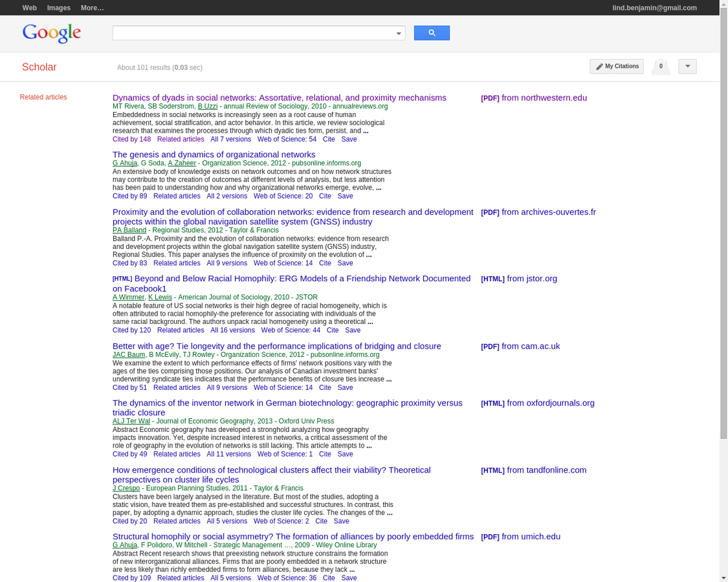Open HTML from oxfordjournals.org
The image size is (728, 582).
pos(538,404)
